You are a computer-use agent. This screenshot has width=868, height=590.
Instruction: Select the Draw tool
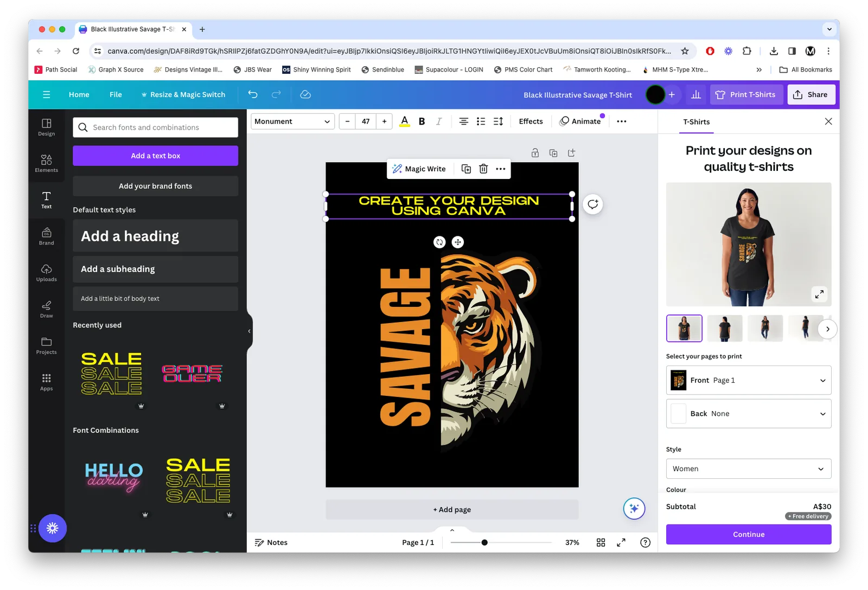click(46, 309)
